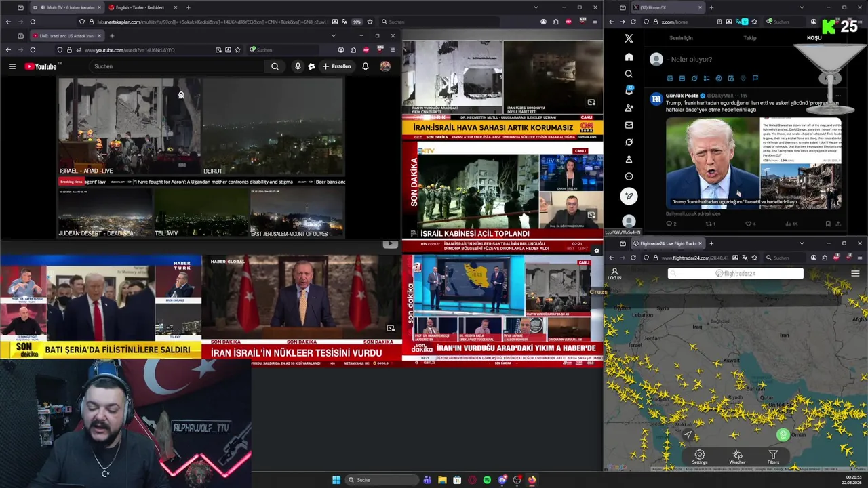Open the More circle in X sidebar
Viewport: 868px width, 488px height.
click(629, 176)
